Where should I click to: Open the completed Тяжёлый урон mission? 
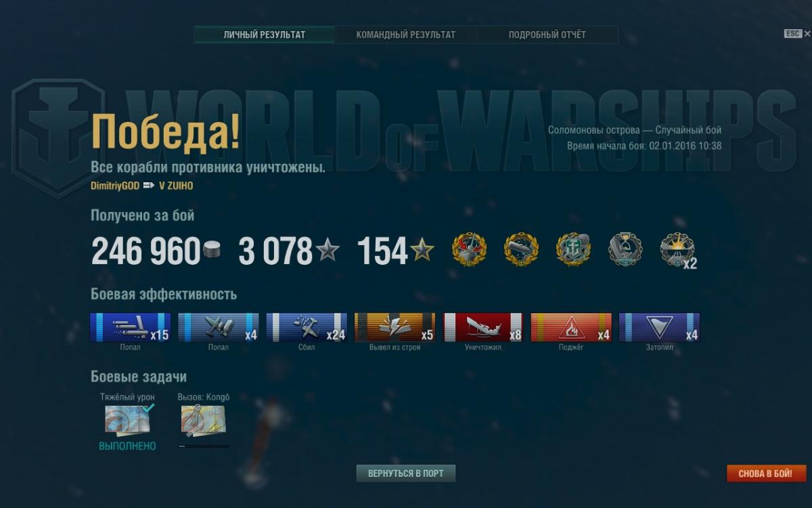point(127,419)
